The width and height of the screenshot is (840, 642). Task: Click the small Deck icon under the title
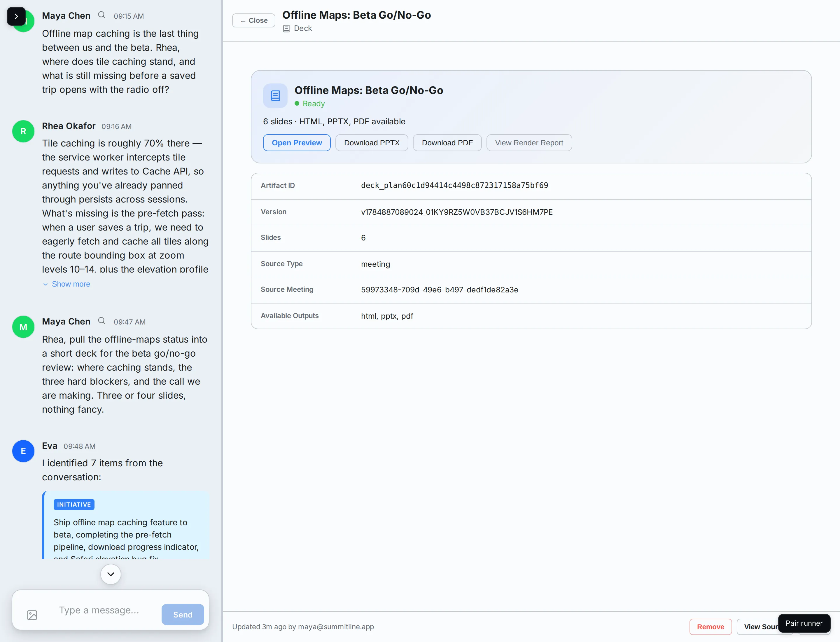coord(286,29)
